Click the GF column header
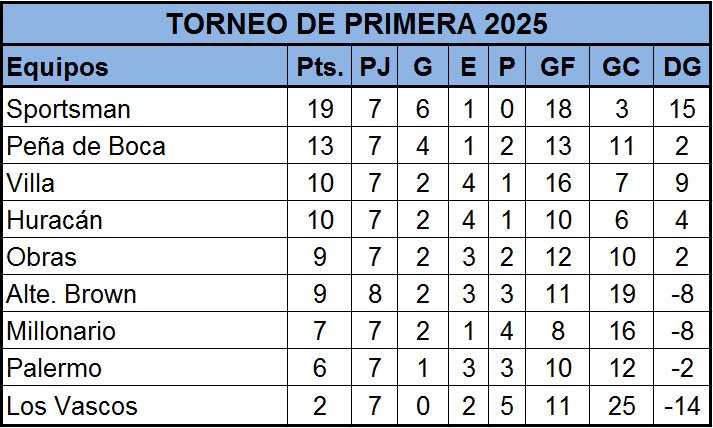Viewport: 713px width, 428px height. pyautogui.click(x=557, y=66)
